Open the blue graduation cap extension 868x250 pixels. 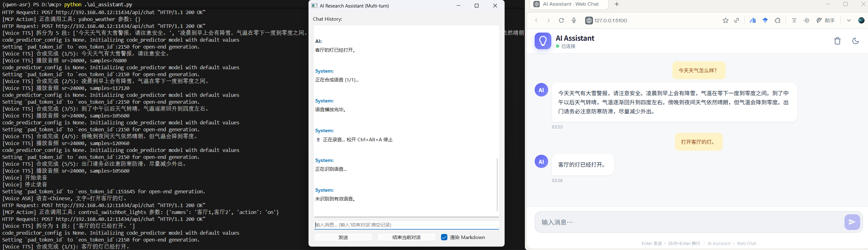(x=765, y=21)
